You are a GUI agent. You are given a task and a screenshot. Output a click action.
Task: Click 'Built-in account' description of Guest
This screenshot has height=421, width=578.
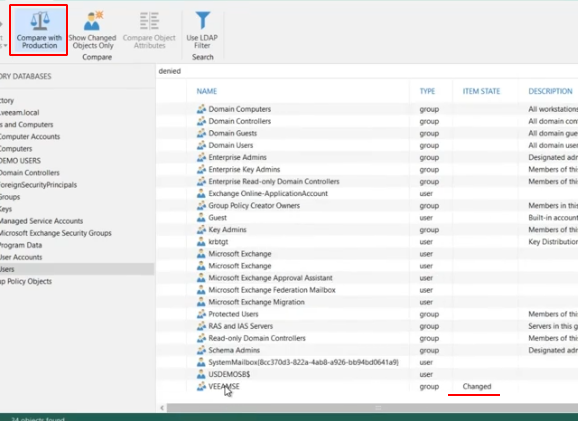(x=553, y=218)
